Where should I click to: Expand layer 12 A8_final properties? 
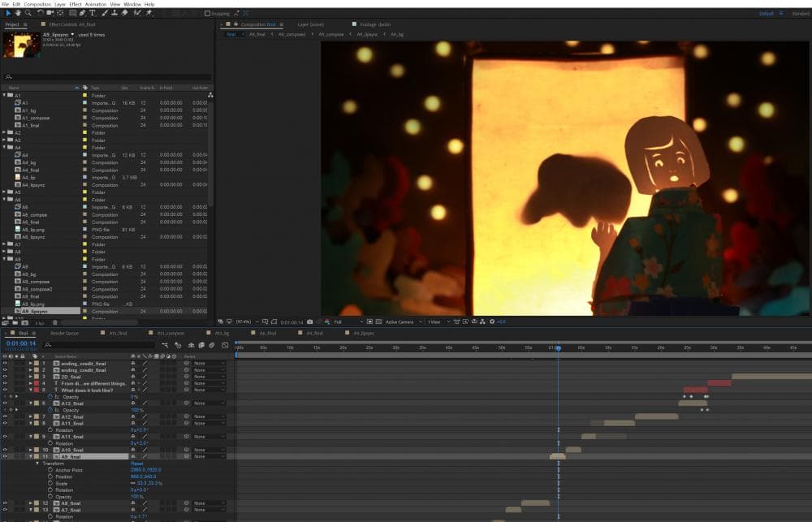(31, 503)
